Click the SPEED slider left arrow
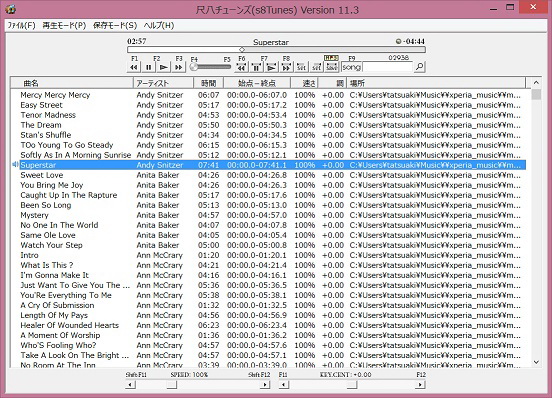 pyautogui.click(x=130, y=385)
